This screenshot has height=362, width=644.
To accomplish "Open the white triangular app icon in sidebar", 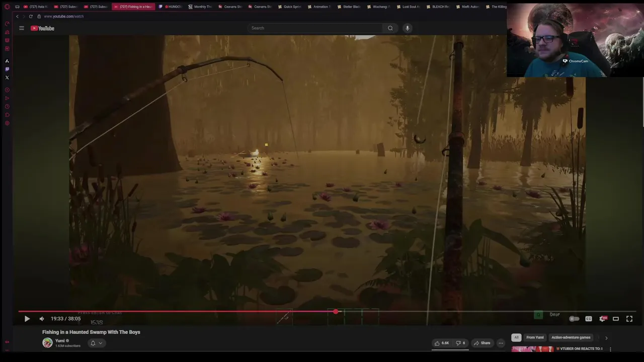I will (7, 61).
